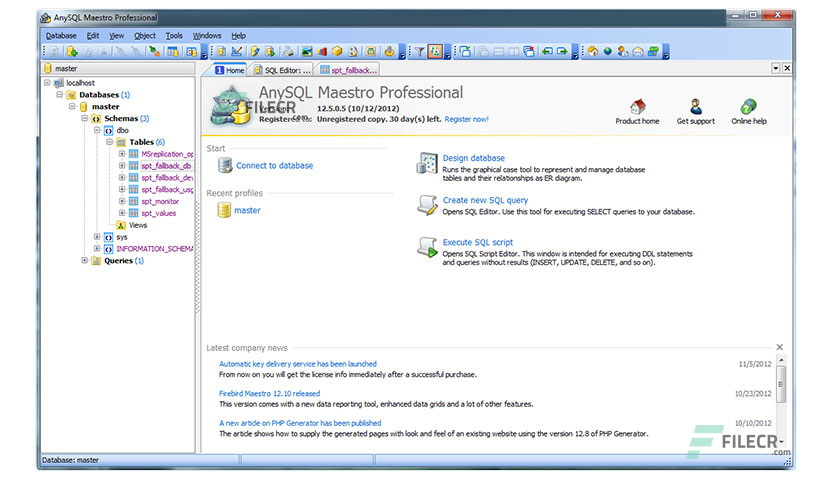Open the Database menu
The width and height of the screenshot is (836, 484).
(61, 36)
